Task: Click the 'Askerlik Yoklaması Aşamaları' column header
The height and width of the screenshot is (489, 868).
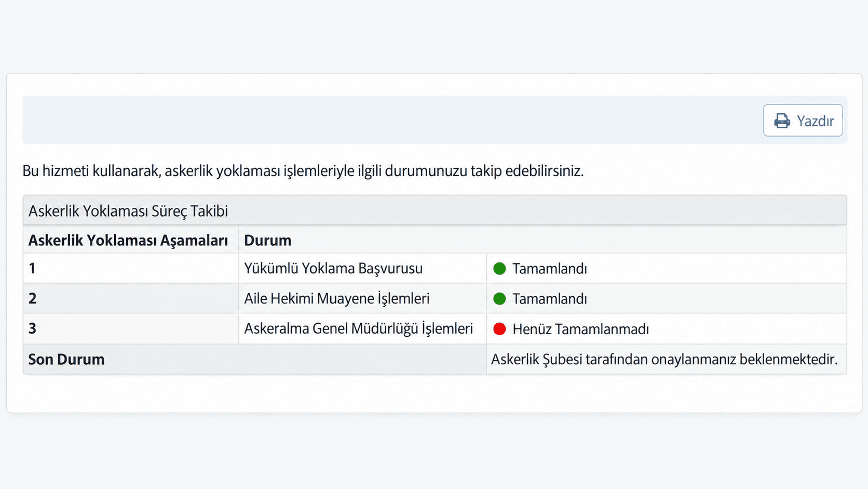Action: [x=128, y=240]
